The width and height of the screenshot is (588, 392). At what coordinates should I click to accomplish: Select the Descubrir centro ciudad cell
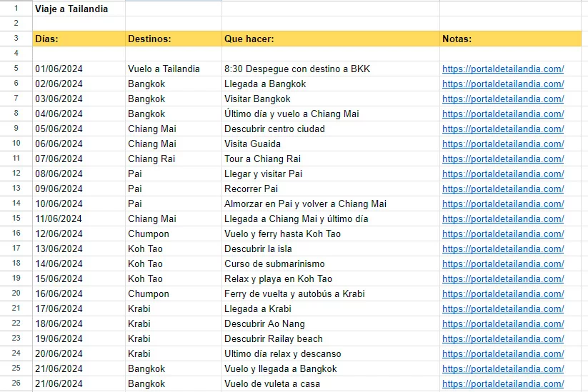(330, 129)
